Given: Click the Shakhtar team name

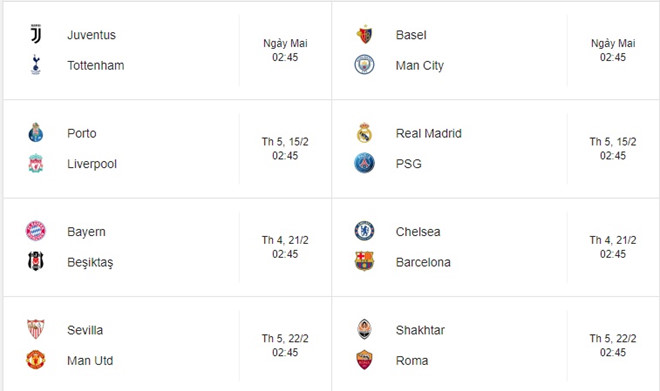Looking at the screenshot, I should (x=420, y=330).
